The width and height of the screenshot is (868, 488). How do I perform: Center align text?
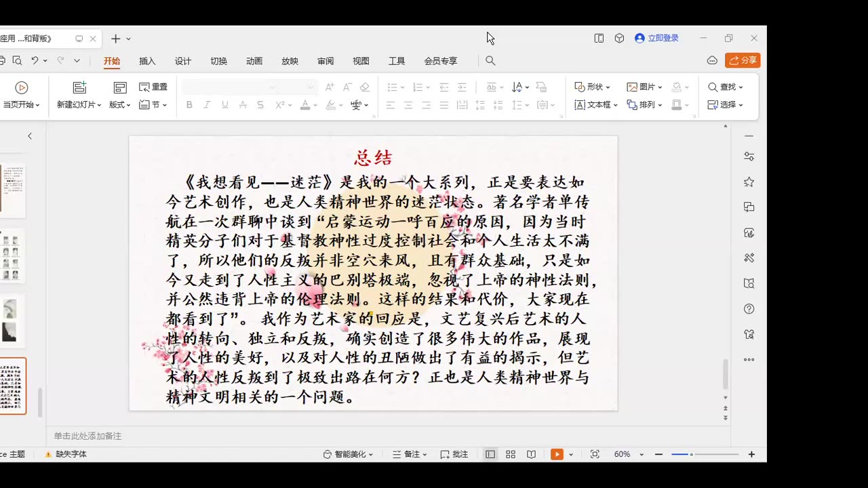tap(408, 105)
